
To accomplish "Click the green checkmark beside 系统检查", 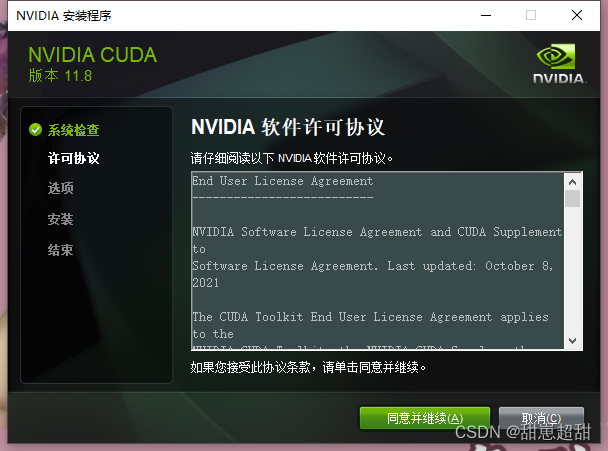I will pos(35,130).
